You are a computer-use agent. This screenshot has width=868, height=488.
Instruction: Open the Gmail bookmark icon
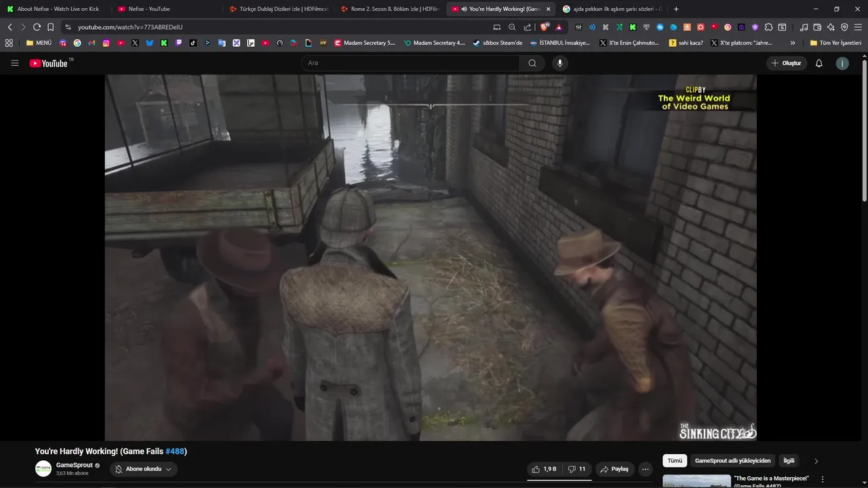pos(92,43)
